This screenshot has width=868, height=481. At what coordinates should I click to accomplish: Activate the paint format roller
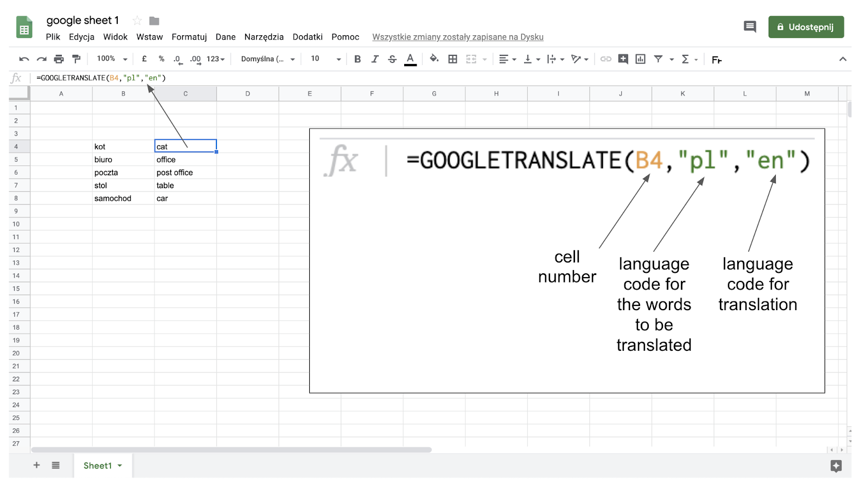[x=76, y=59]
